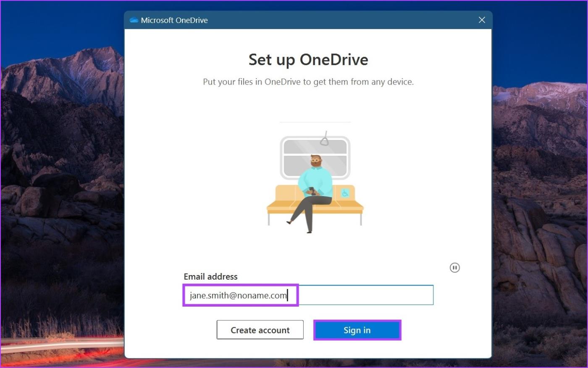Click the circular pause icon beside the email section
The height and width of the screenshot is (368, 588).
point(454,267)
